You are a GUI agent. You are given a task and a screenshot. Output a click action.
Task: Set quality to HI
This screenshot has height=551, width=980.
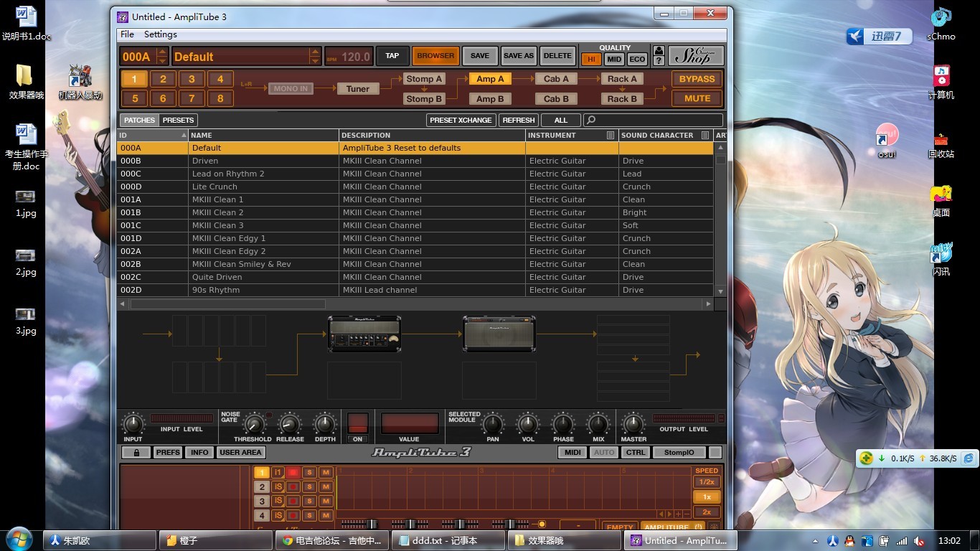point(592,60)
